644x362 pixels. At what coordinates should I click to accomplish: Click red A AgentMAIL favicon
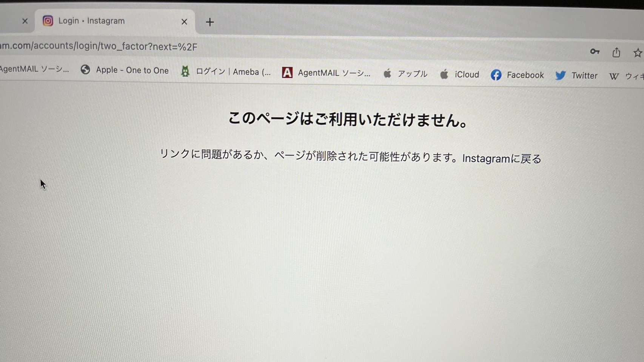tap(287, 72)
